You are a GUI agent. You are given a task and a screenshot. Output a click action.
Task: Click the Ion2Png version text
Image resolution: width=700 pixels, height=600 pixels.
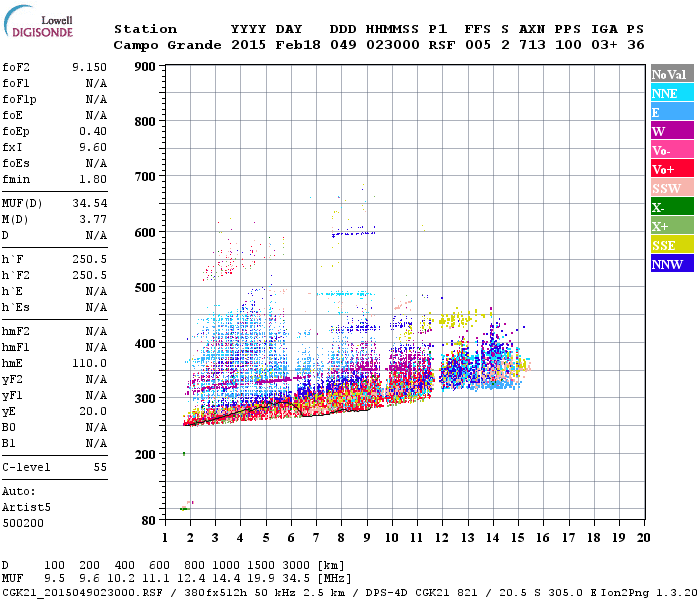pyautogui.click(x=648, y=592)
